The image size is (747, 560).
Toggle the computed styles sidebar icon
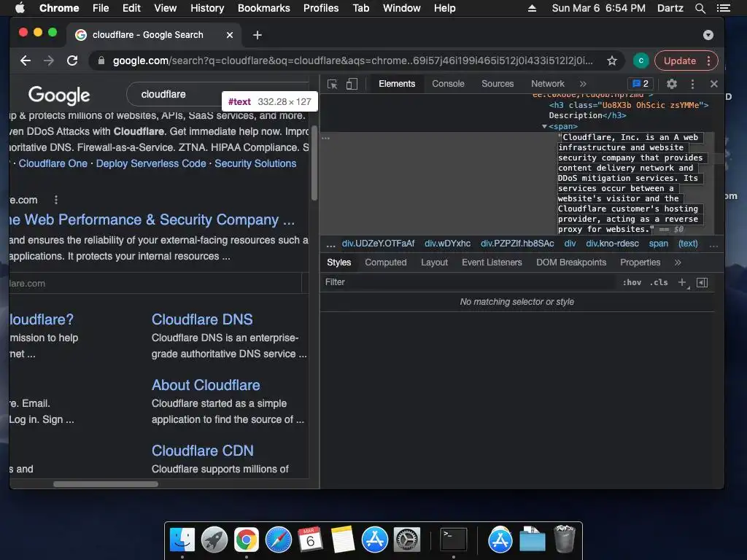[x=702, y=282]
